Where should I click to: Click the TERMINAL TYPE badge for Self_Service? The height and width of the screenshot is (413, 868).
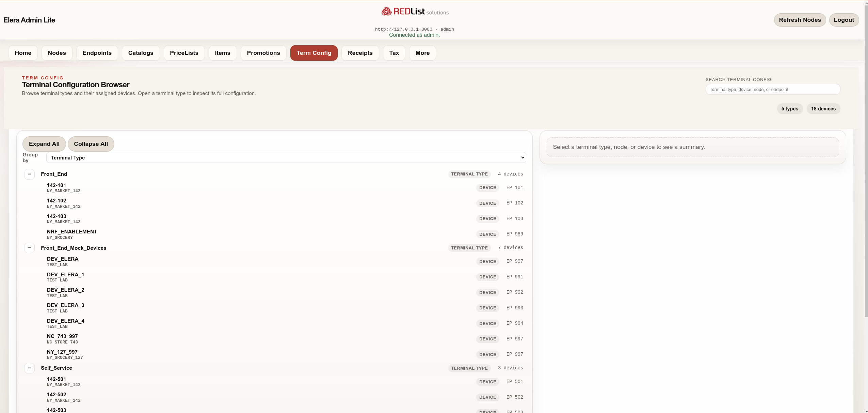pos(469,368)
